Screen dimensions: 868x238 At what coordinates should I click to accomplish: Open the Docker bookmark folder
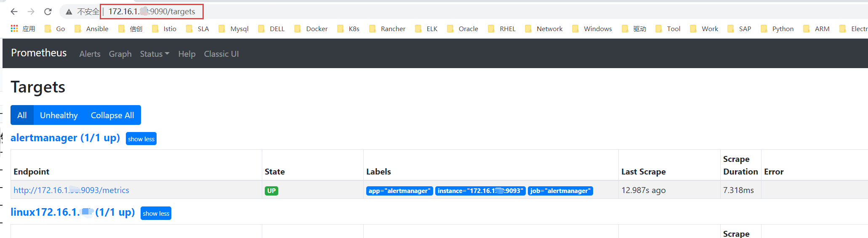pyautogui.click(x=311, y=29)
